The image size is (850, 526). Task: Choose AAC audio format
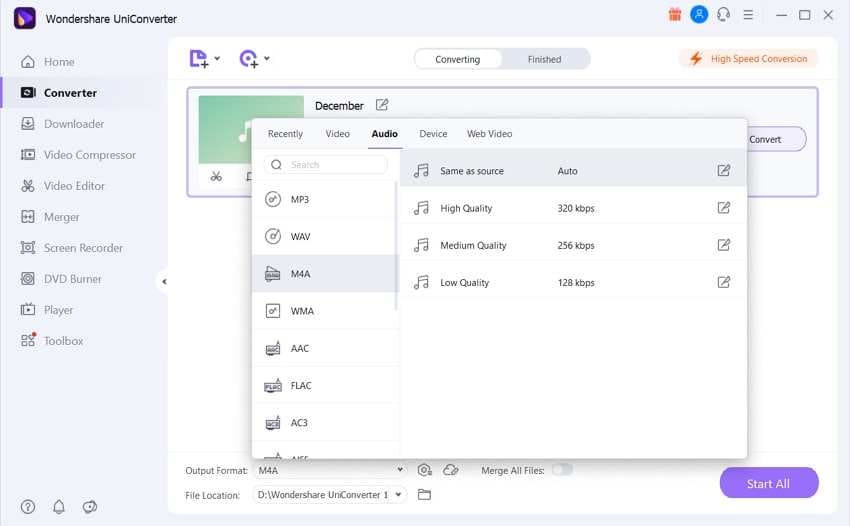[x=325, y=348]
